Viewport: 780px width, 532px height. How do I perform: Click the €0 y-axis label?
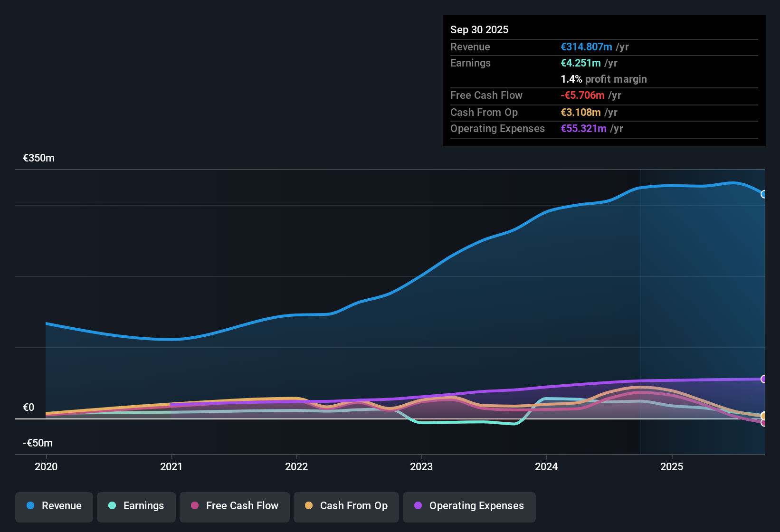[29, 408]
